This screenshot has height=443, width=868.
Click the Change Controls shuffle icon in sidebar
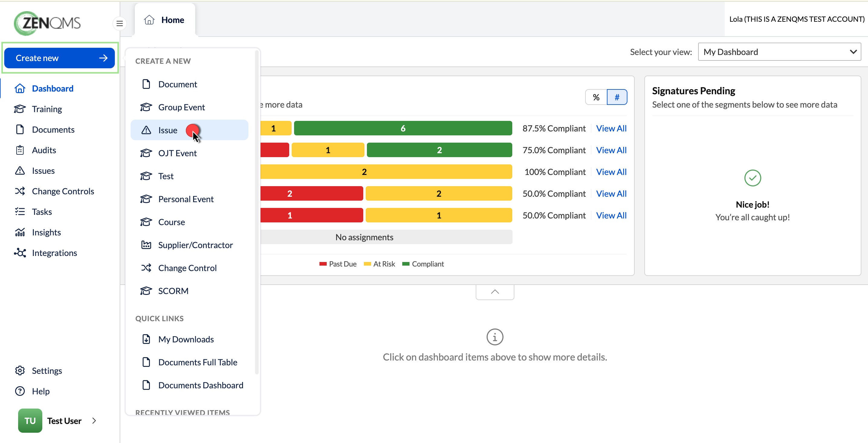pyautogui.click(x=20, y=191)
